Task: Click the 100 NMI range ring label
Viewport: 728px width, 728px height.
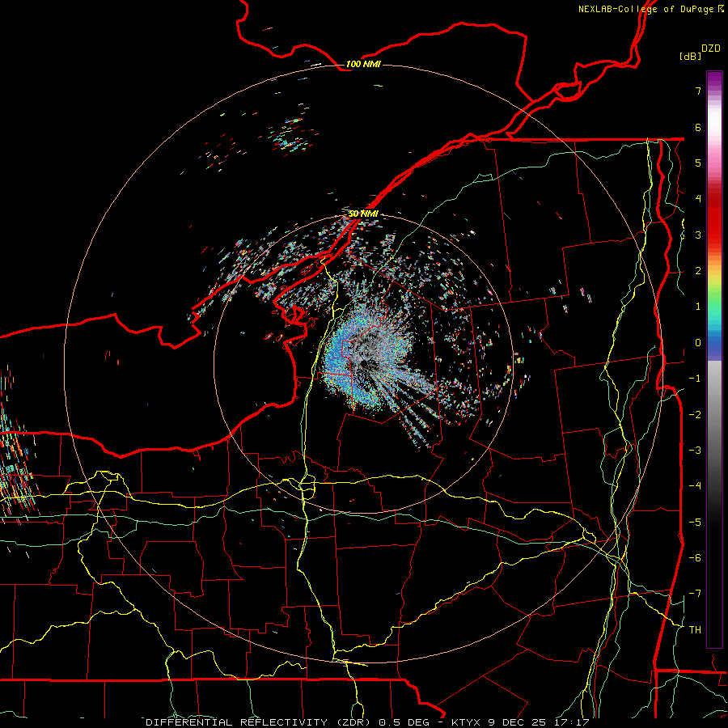Action: click(x=363, y=64)
